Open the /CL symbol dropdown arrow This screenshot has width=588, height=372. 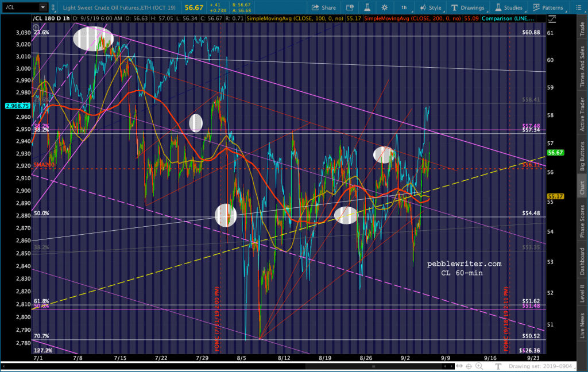click(42, 7)
